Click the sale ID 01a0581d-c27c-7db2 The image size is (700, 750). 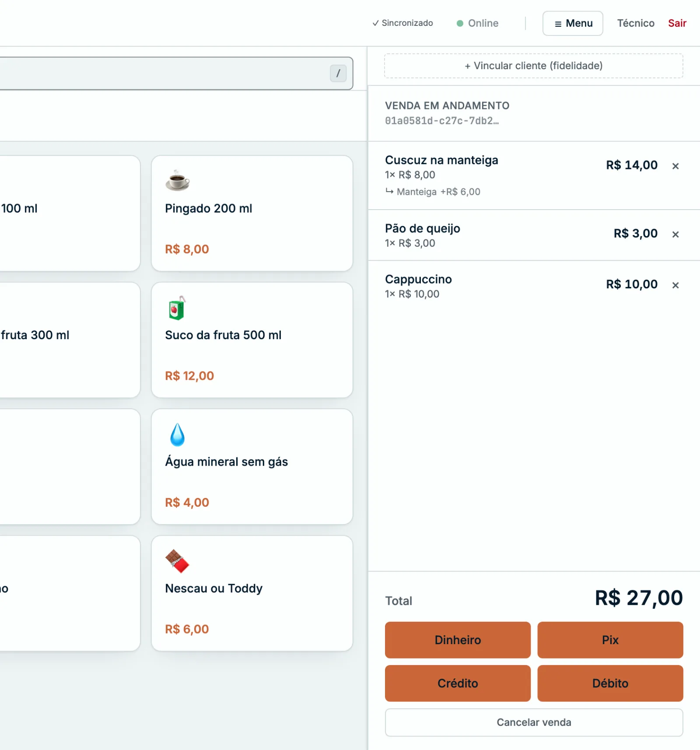click(442, 121)
